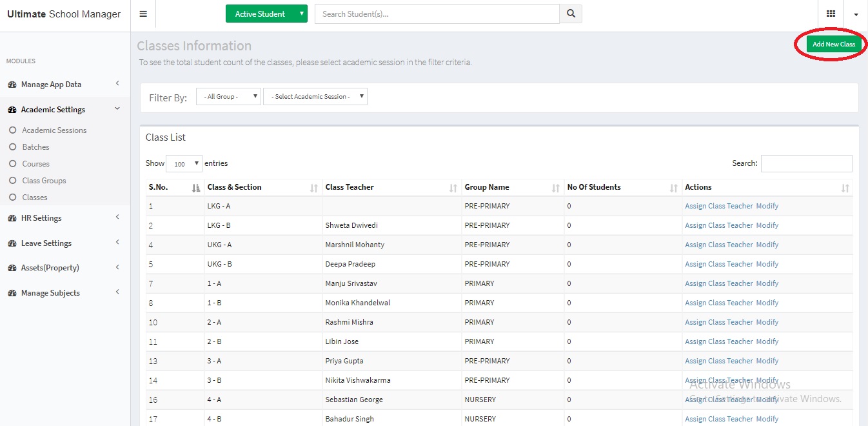Click the Academic Settings dashboard icon
Viewport: 868px width, 426px height.
click(12, 110)
